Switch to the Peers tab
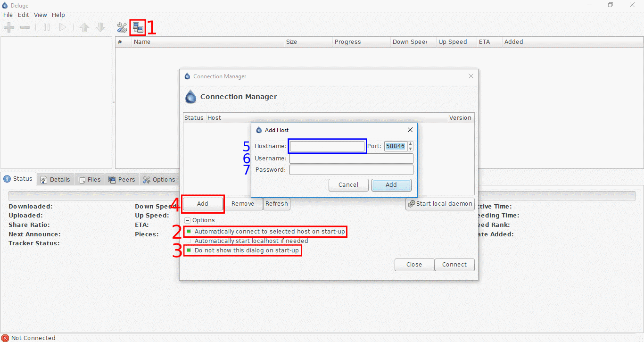The height and width of the screenshot is (342, 644). click(122, 179)
